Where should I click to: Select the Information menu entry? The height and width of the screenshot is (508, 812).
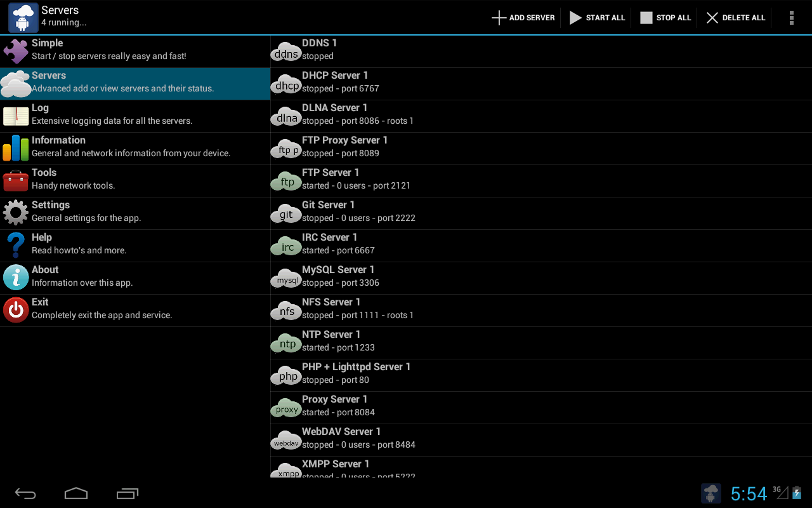click(135, 148)
